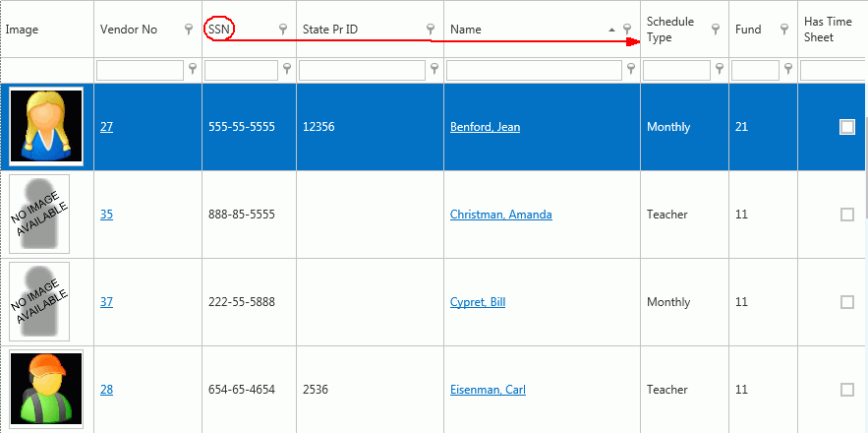Focus the Fund filter field
This screenshot has width=868, height=433.
755,71
